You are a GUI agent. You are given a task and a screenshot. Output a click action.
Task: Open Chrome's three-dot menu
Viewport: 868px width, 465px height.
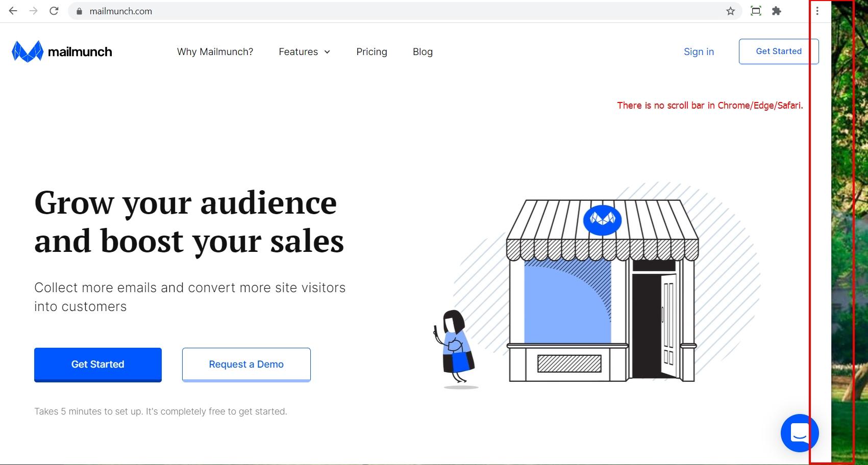[x=817, y=11]
